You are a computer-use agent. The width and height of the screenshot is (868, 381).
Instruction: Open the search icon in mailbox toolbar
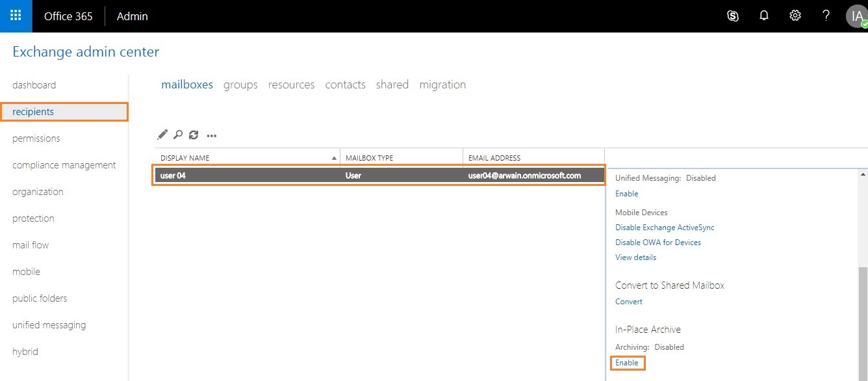[178, 135]
